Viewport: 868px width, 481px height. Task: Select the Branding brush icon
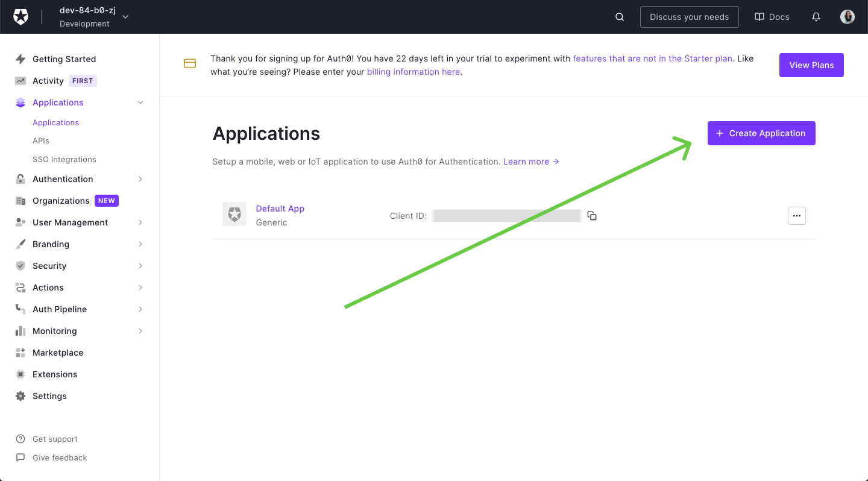(20, 244)
